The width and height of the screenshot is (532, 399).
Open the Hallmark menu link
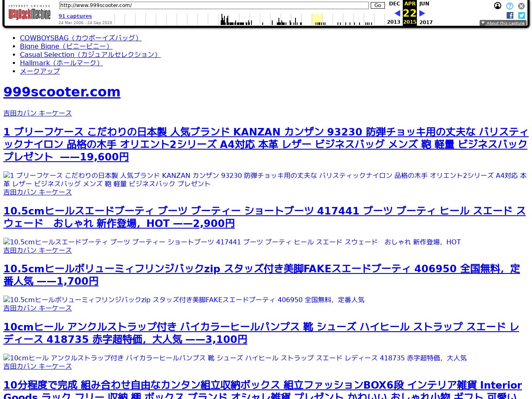point(61,63)
